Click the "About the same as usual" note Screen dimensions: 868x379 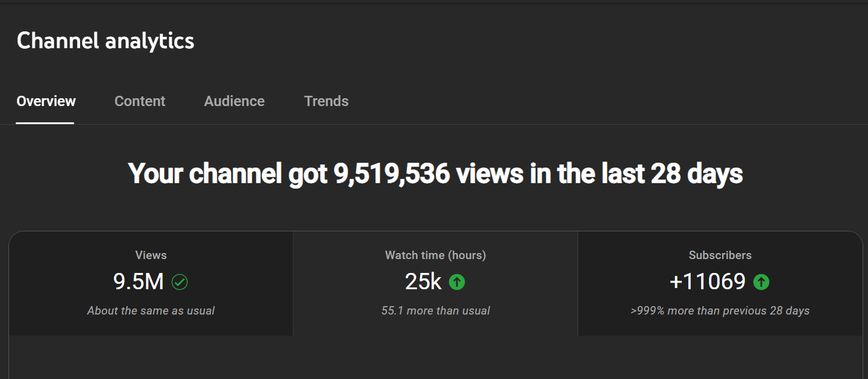tap(151, 311)
